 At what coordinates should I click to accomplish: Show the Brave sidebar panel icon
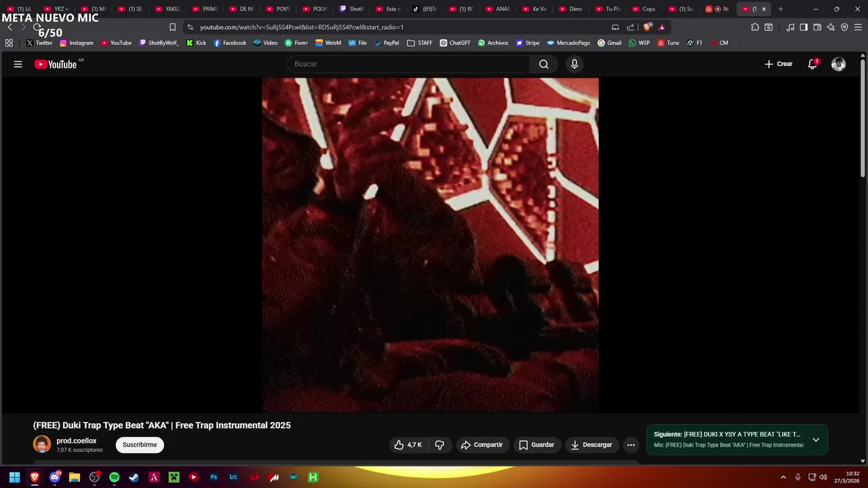pos(804,27)
